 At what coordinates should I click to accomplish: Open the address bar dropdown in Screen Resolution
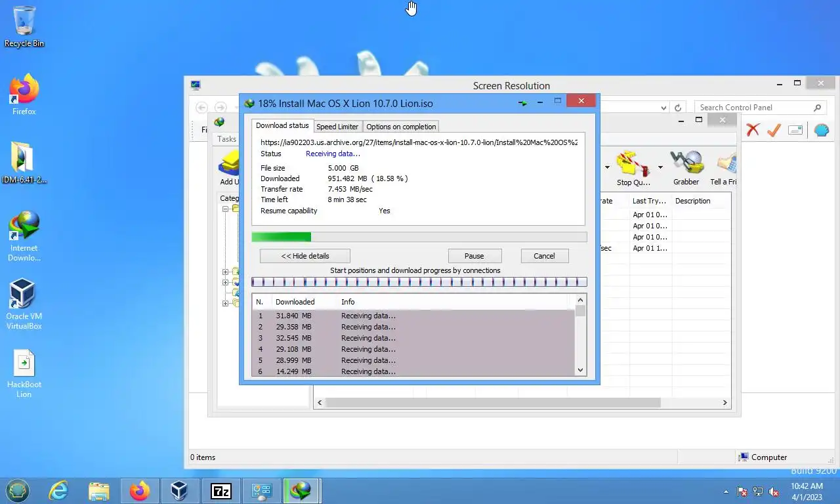point(663,108)
